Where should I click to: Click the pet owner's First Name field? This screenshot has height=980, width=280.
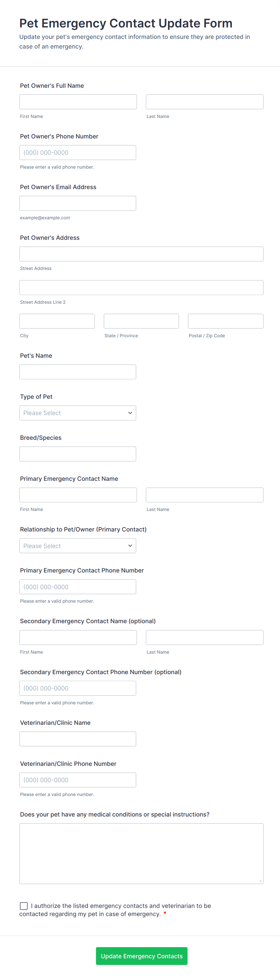78,102
